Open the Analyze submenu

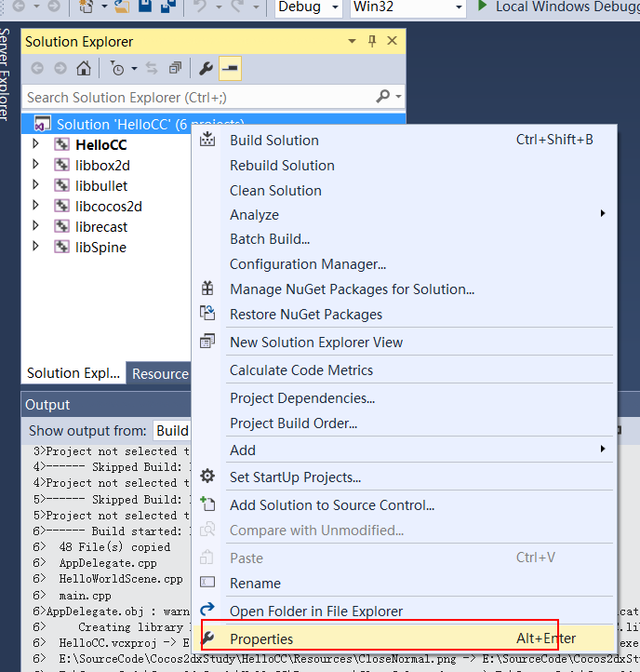[405, 214]
